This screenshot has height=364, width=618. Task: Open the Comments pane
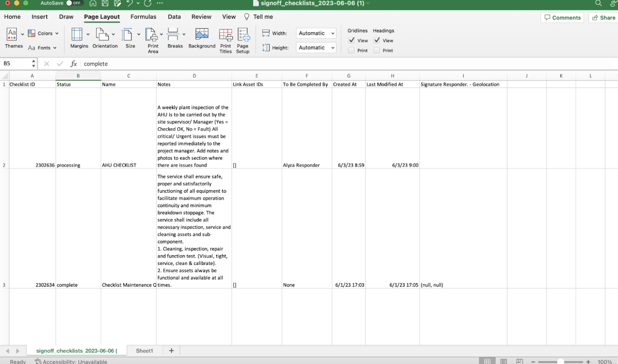[562, 18]
